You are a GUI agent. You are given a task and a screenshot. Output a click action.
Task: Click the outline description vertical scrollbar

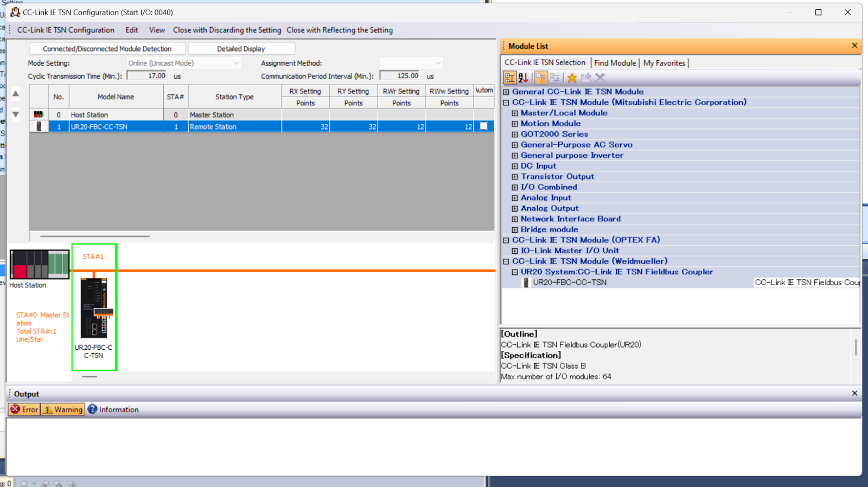(856, 347)
